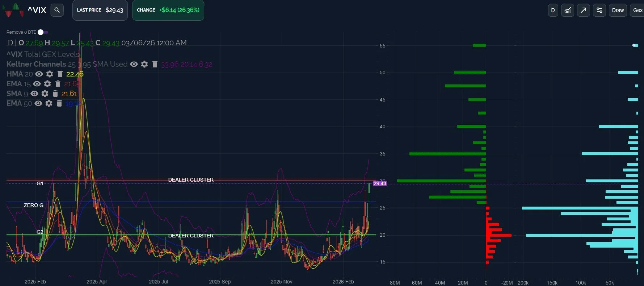Hide the Keltner Channels indicator
Screen dimensions: 644x286
pyautogui.click(x=134, y=64)
